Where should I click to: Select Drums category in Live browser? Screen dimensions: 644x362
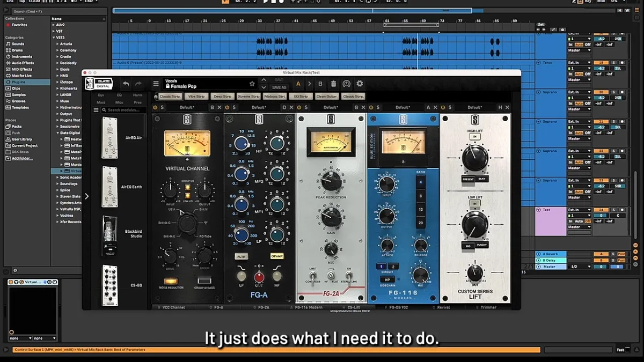(x=18, y=50)
